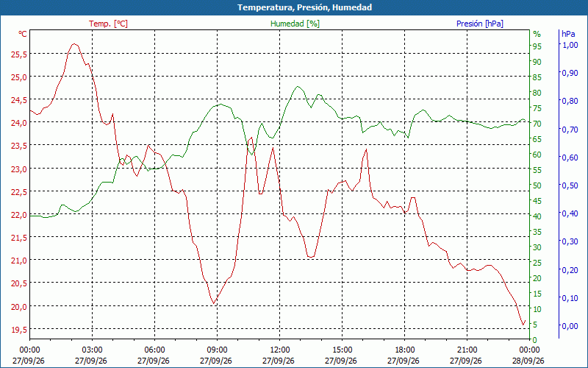Click the 0,70 pressure axis value
588x368 pixels.
[x=570, y=130]
